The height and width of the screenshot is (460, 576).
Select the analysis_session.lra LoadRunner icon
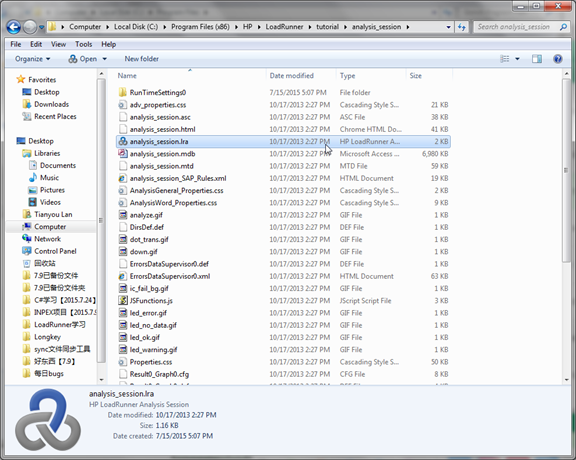click(123, 141)
